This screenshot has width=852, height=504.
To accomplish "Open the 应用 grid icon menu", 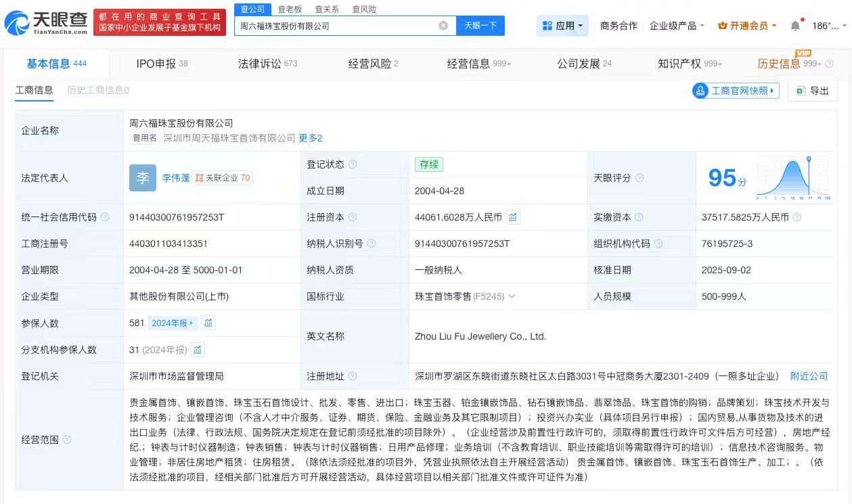I will (x=547, y=26).
